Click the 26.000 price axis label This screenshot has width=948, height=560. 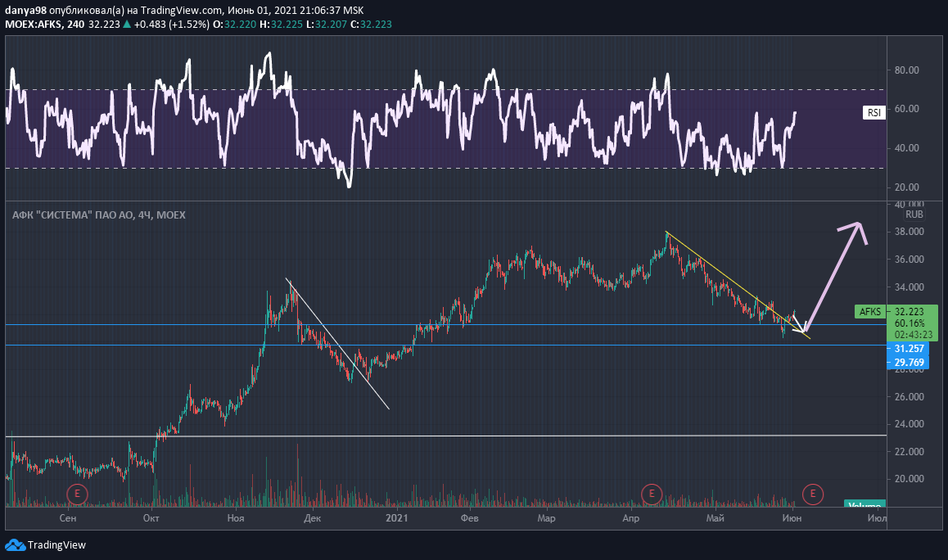[x=910, y=397]
